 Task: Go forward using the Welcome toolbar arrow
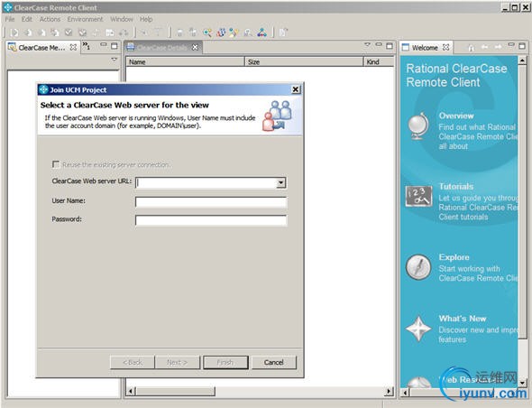[x=498, y=47]
